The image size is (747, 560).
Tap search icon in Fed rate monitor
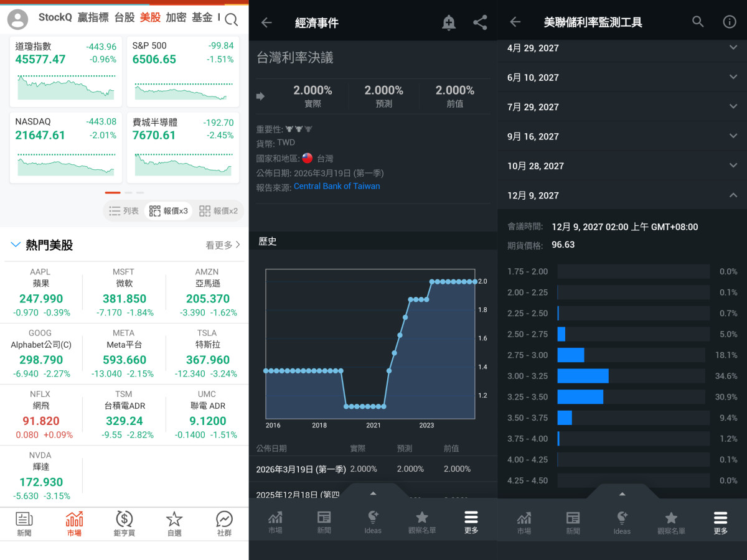(x=698, y=22)
